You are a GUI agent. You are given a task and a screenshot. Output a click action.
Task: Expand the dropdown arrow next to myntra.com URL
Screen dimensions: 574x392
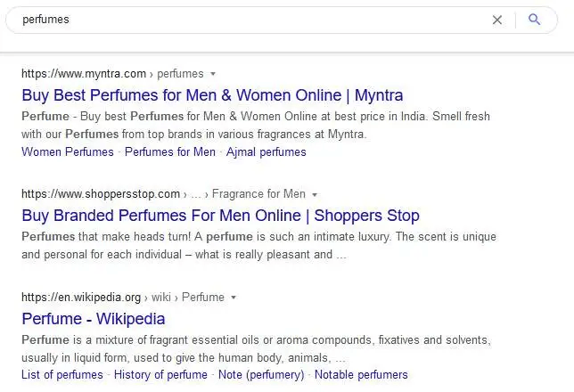click(213, 74)
